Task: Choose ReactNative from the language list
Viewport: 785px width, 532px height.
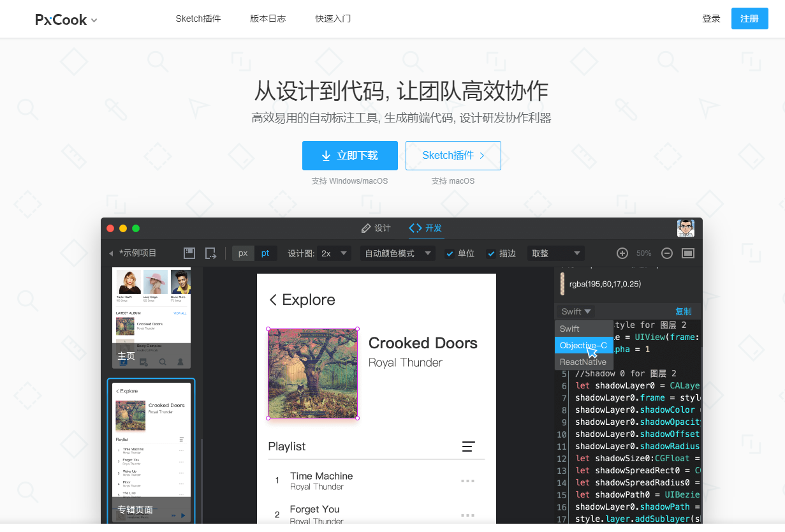Action: click(x=584, y=362)
